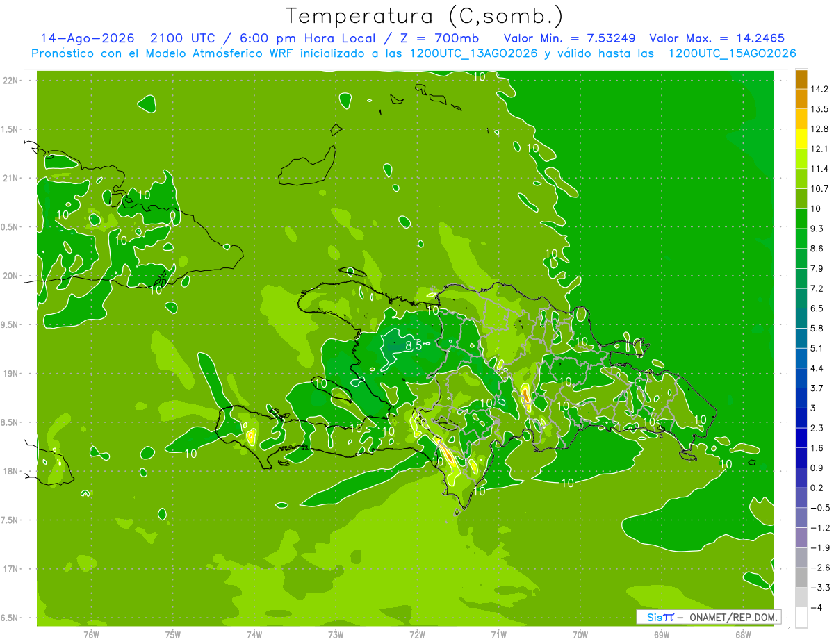Pick the white swatch below the -4 label

(x=801, y=618)
